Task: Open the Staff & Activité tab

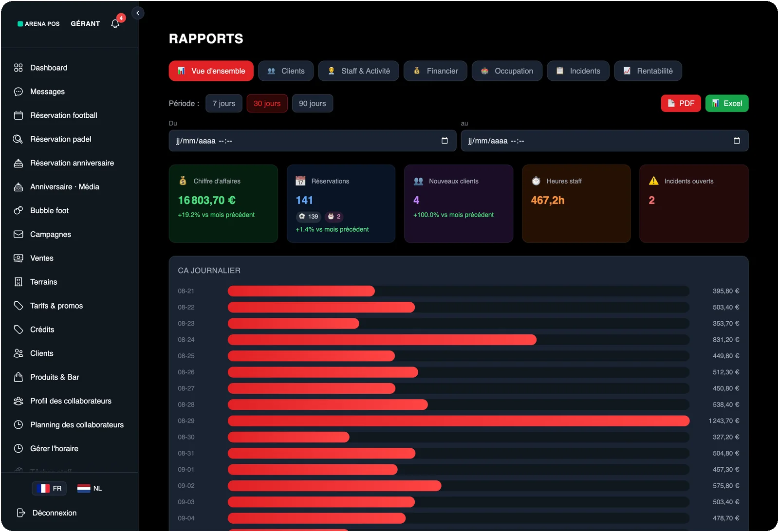Action: point(358,71)
